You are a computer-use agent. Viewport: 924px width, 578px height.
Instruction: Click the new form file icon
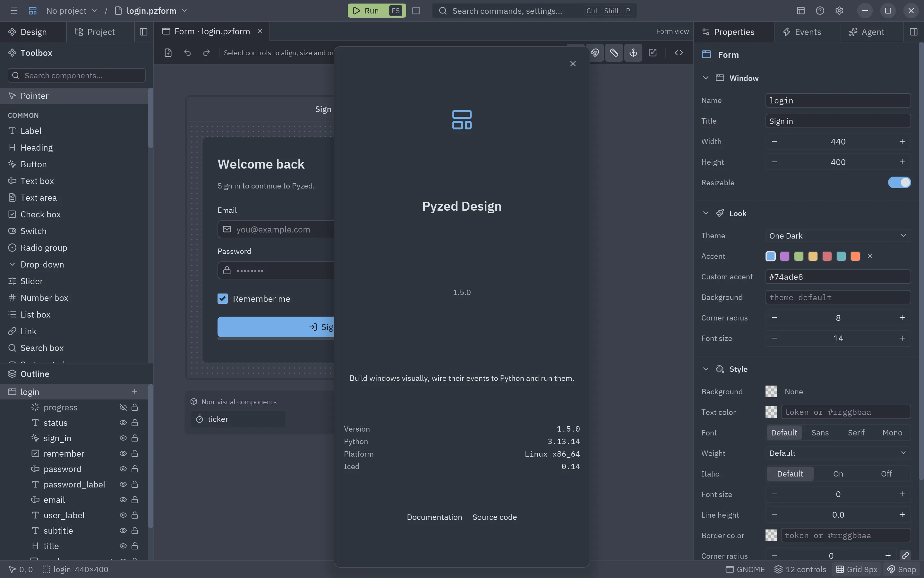[168, 53]
